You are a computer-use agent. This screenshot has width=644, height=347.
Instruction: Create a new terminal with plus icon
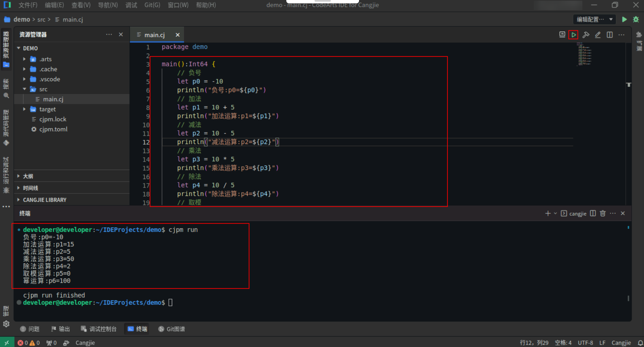click(x=548, y=213)
